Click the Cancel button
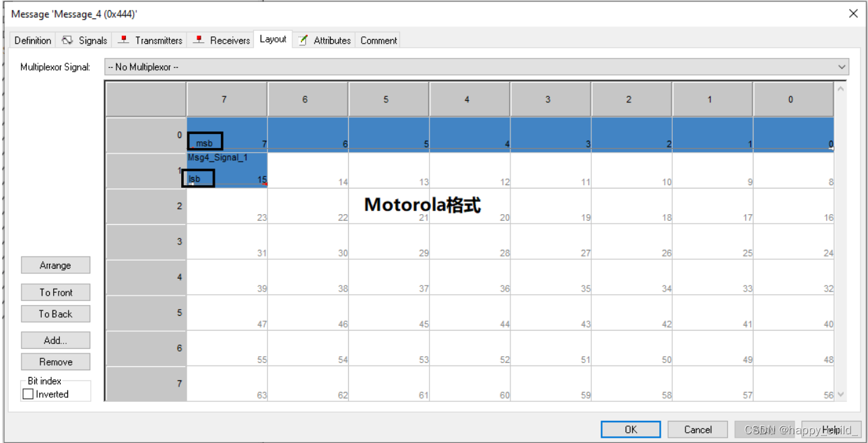 698,430
